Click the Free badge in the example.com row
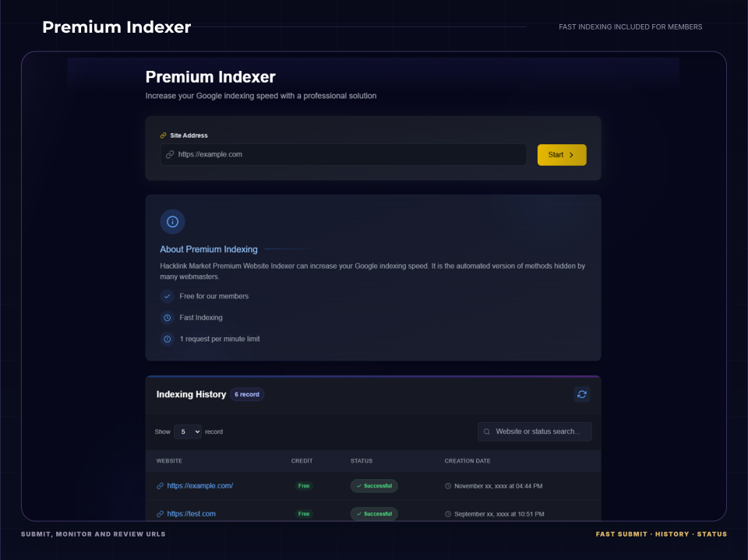Image resolution: width=748 pixels, height=560 pixels. point(304,485)
